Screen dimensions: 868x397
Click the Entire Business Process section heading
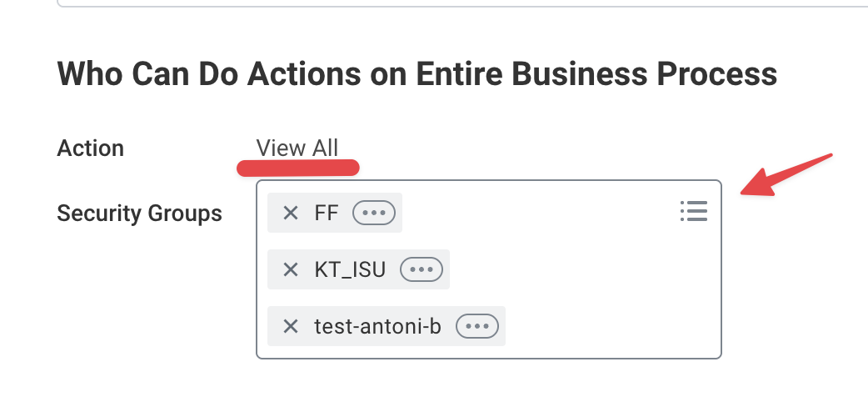click(417, 74)
